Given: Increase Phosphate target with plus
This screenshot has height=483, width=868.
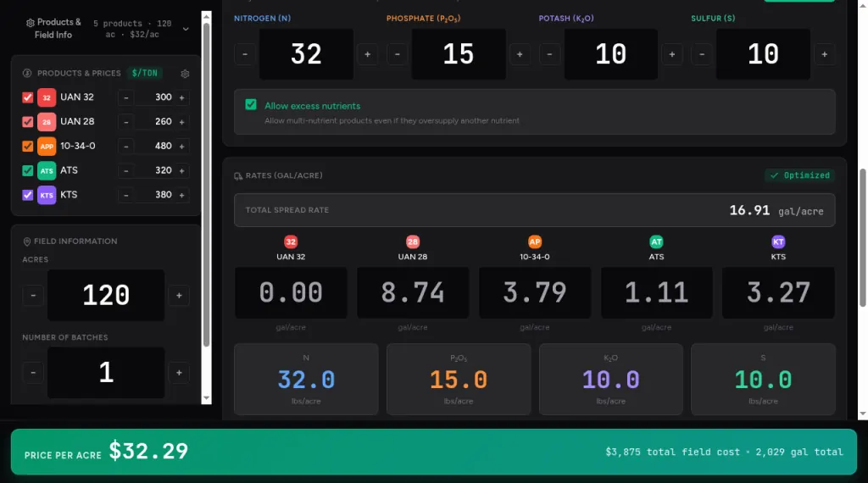Looking at the screenshot, I should (x=520, y=54).
